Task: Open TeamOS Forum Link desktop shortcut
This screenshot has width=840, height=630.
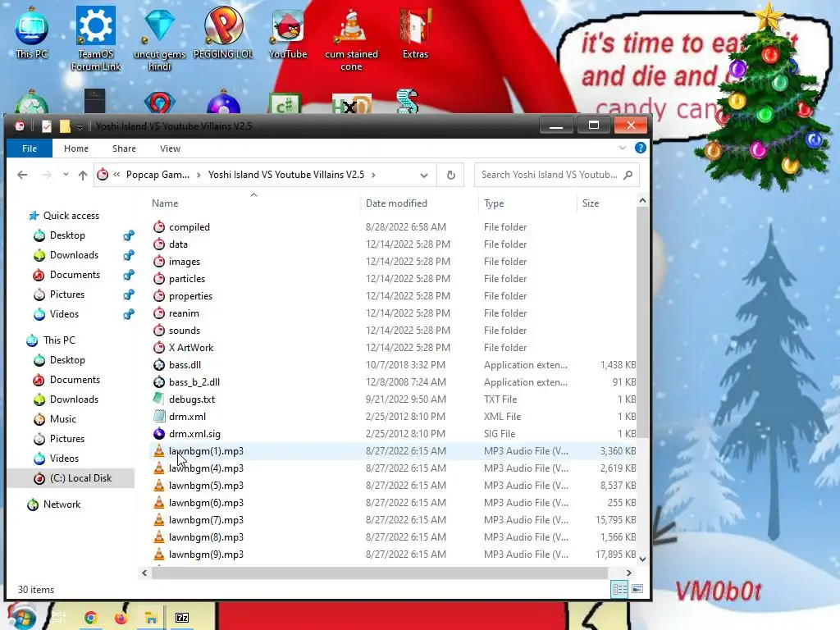Action: 96,39
